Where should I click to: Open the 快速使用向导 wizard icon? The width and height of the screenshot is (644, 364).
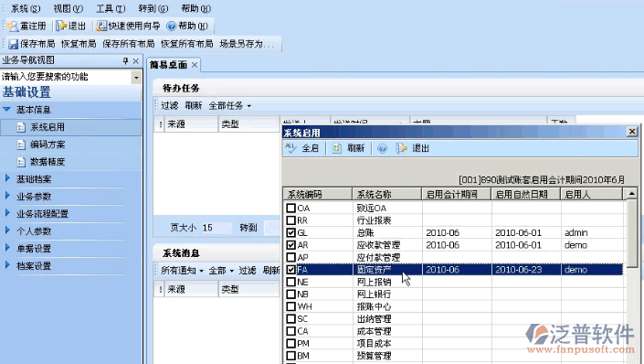(101, 27)
